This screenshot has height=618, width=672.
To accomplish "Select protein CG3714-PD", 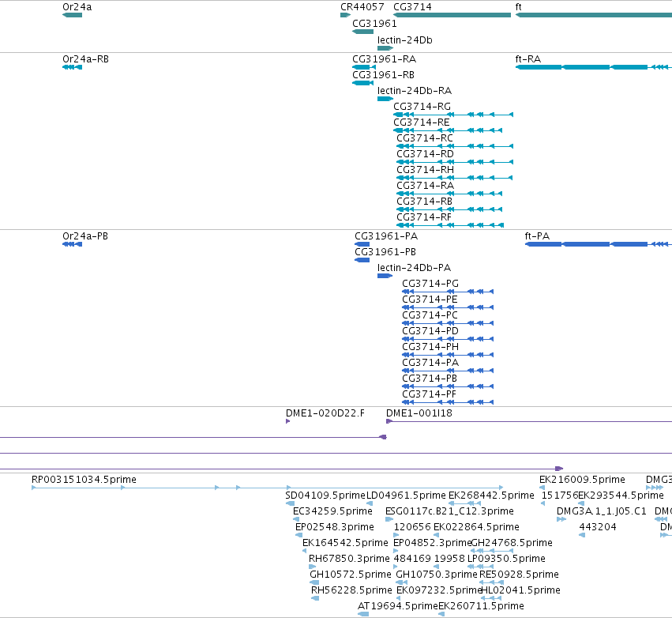I will click(448, 339).
